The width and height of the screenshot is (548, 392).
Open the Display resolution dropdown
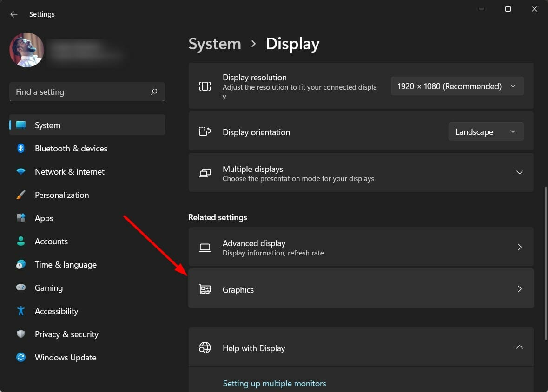[x=457, y=86]
